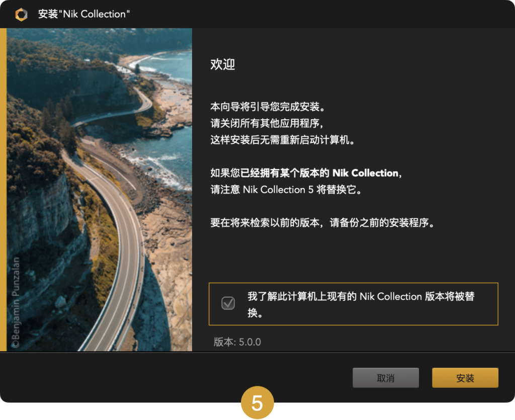The width and height of the screenshot is (515, 420).
Task: Click the line 这样安装后无需重新启动计算机。
Action: 283,140
